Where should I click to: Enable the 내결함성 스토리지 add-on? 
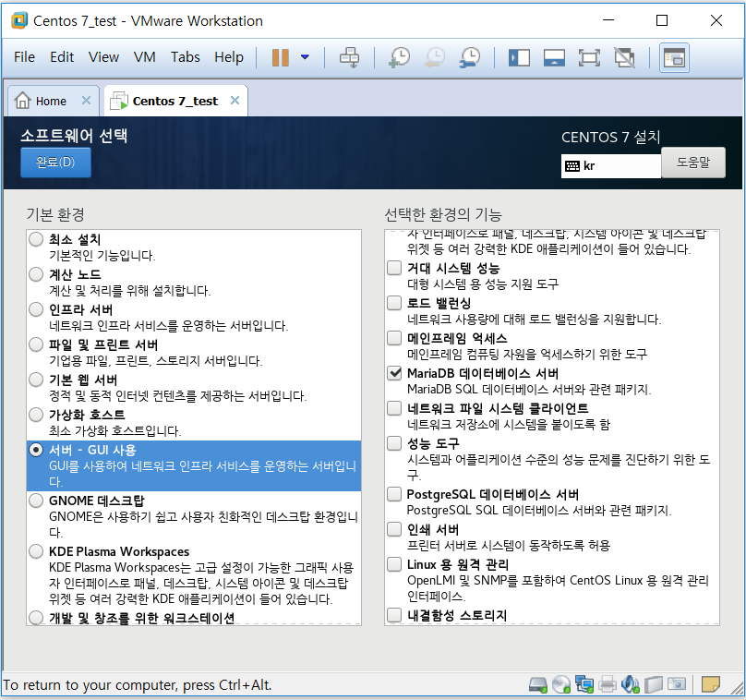click(394, 615)
